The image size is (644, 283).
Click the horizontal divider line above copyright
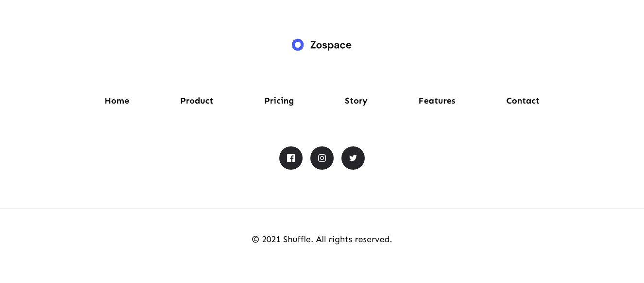pyautogui.click(x=322, y=209)
